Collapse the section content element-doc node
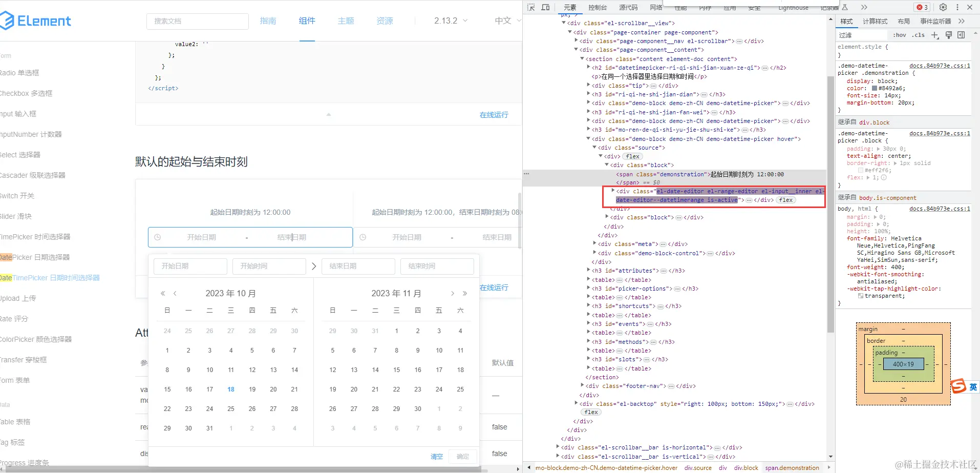The height and width of the screenshot is (473, 980). 582,59
